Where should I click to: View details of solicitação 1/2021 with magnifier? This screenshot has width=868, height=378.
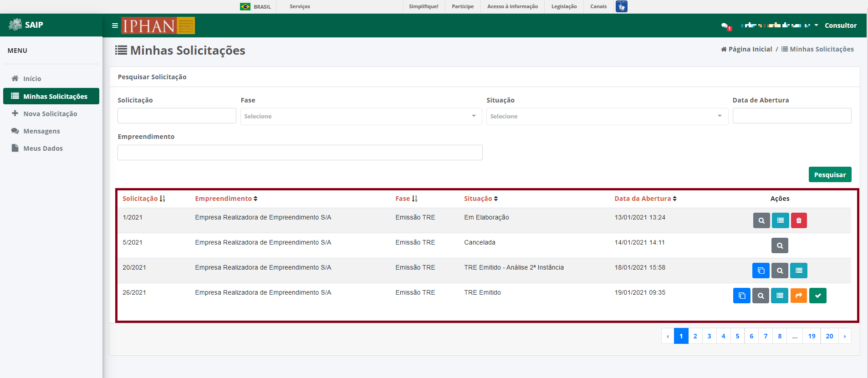[761, 220]
